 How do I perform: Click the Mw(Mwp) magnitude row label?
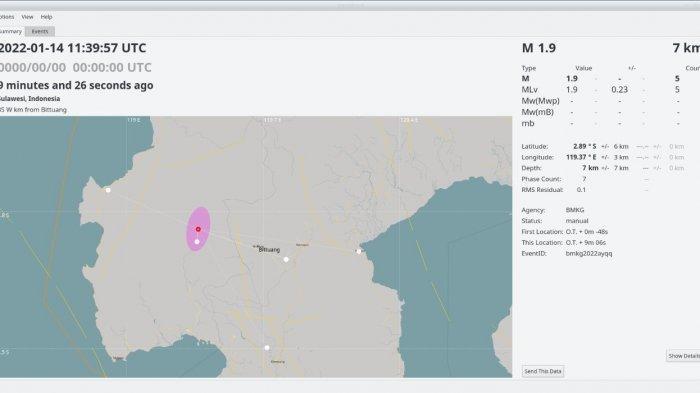(x=540, y=101)
